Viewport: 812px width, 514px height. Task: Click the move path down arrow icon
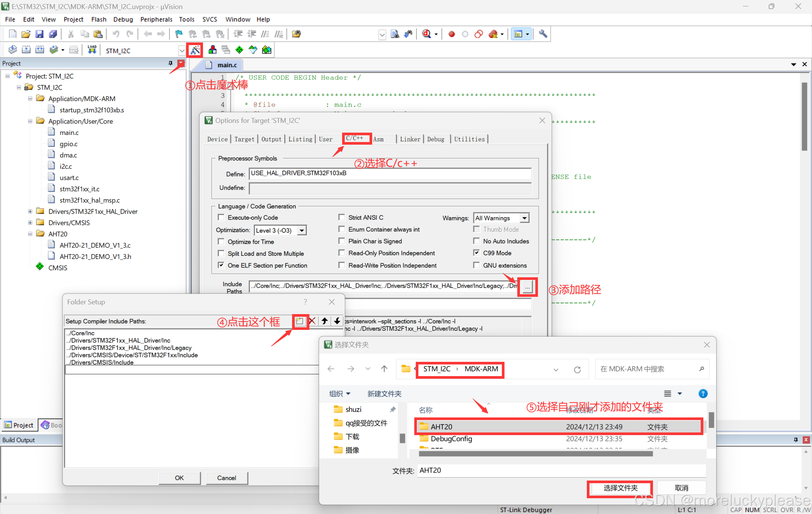point(337,321)
